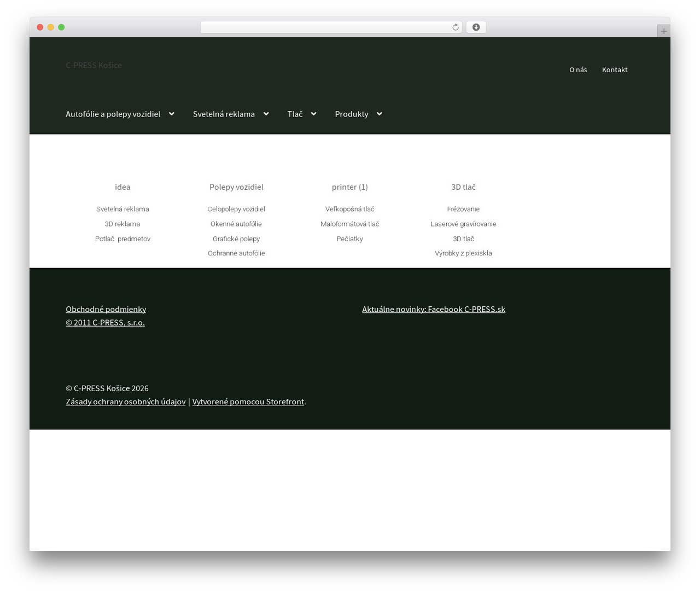Open the Frézovanie link
The image size is (700, 593).
tap(463, 209)
